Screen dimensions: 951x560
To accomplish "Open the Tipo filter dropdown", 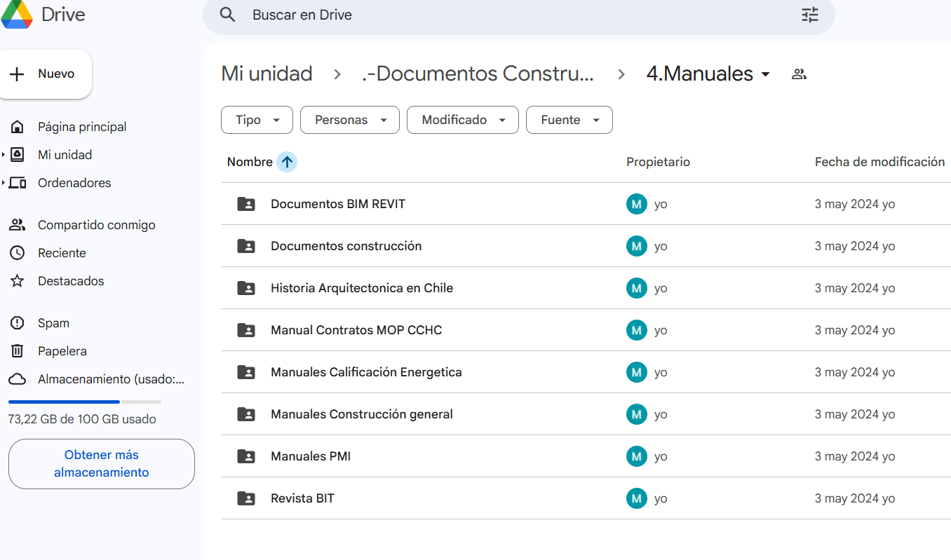I will [257, 120].
